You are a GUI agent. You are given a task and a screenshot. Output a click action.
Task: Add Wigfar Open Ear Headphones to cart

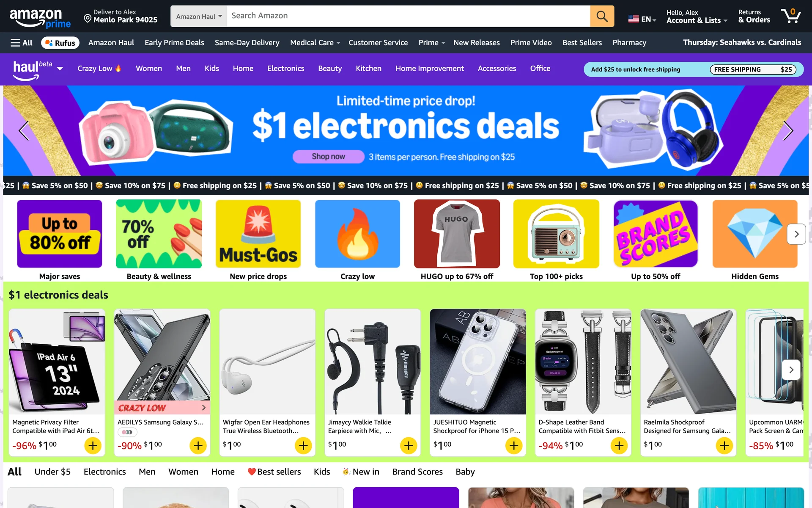click(303, 445)
